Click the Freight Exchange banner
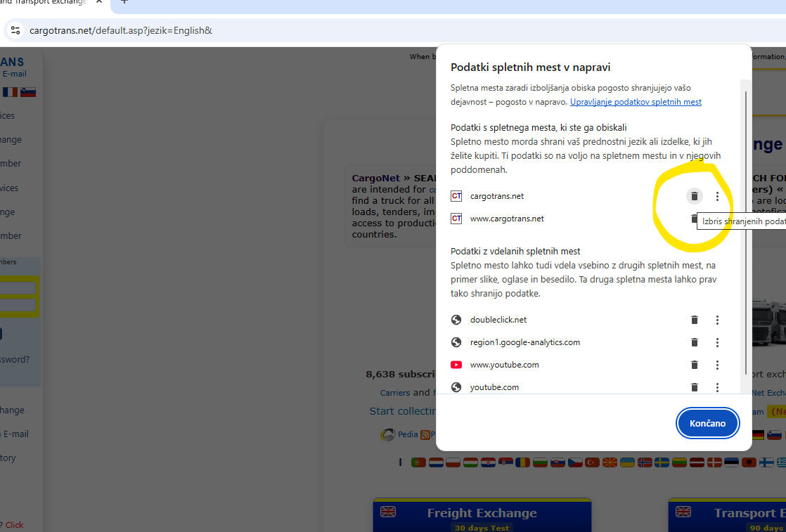 [482, 514]
